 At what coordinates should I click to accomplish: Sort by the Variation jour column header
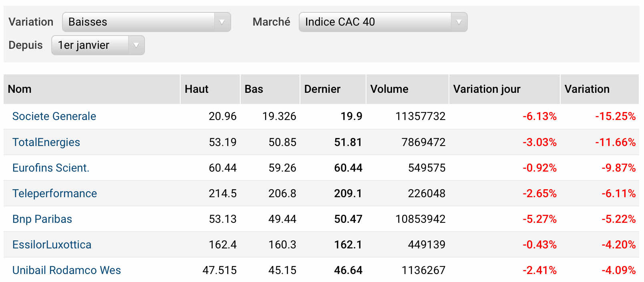487,89
